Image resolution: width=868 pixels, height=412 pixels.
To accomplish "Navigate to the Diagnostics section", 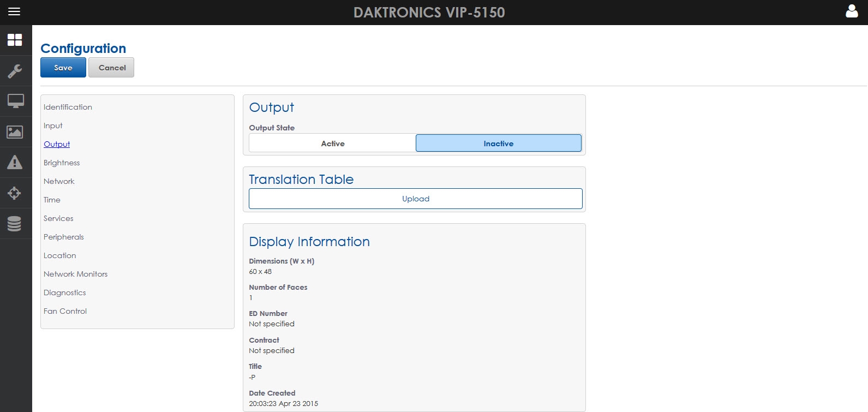I will (64, 292).
